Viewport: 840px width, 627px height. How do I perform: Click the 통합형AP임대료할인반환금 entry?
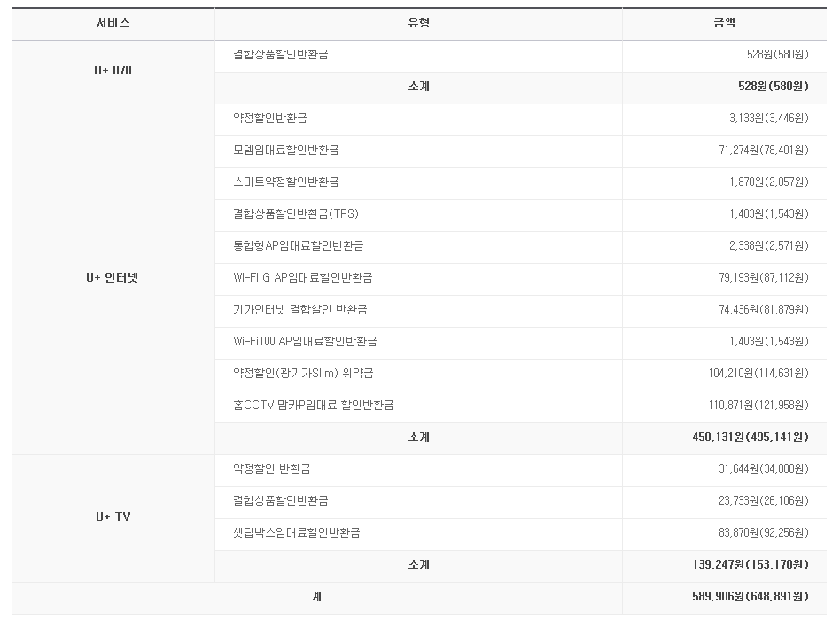click(298, 246)
